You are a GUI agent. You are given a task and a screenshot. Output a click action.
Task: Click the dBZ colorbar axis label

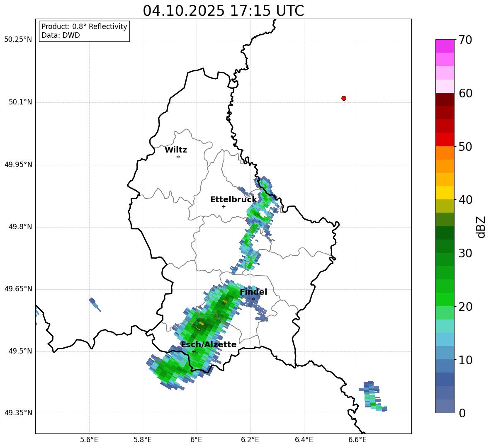481,227
